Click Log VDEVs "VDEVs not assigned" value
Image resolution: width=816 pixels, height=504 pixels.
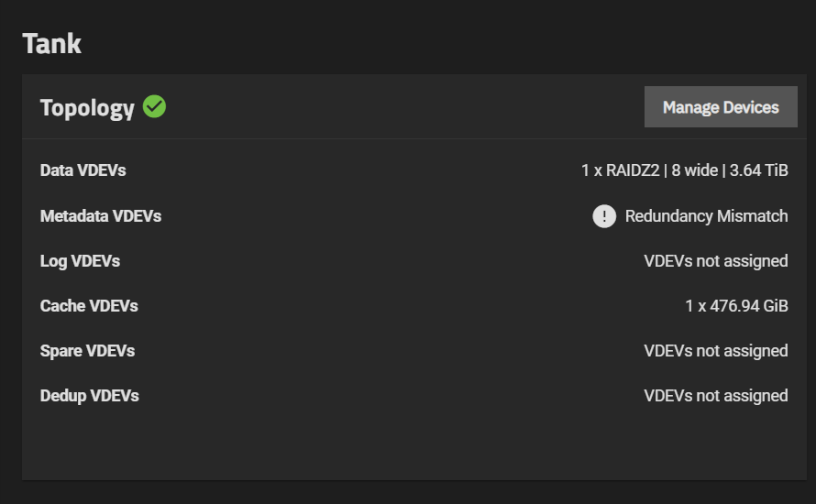point(715,261)
